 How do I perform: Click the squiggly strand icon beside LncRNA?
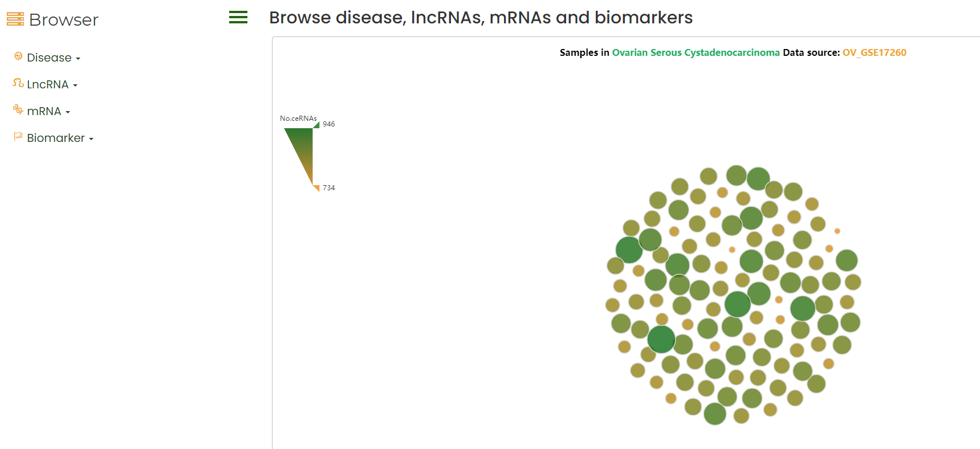(18, 83)
